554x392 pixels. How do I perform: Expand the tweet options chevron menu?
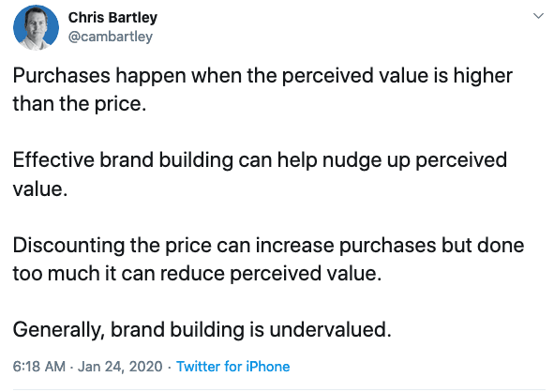coord(538,16)
